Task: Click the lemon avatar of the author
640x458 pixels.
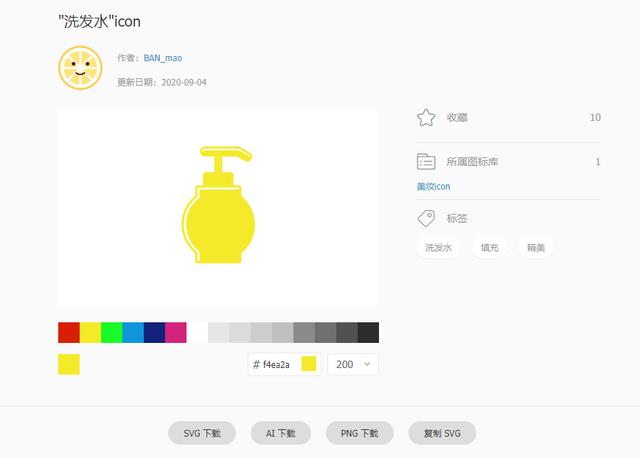Action: coord(80,68)
